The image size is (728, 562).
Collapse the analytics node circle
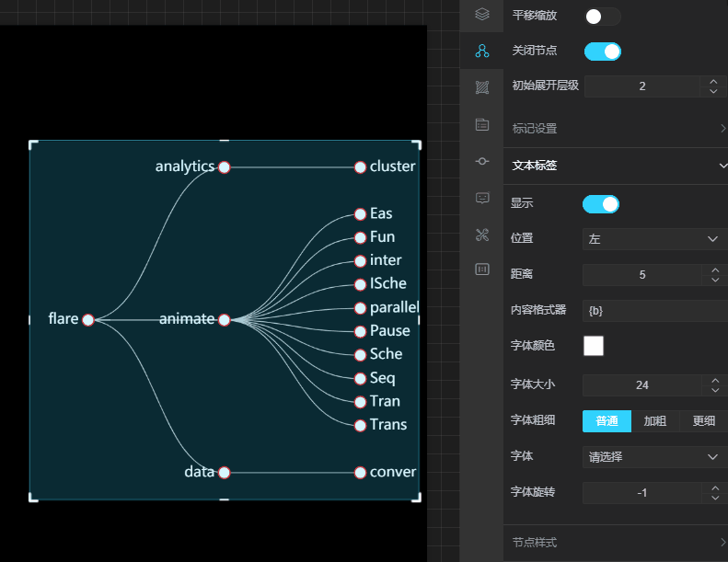225,167
